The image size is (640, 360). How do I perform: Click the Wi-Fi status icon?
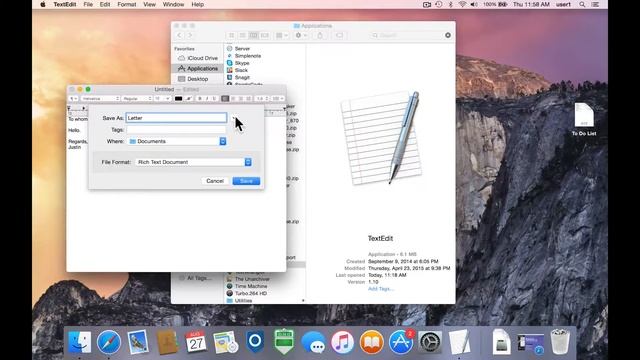click(462, 4)
